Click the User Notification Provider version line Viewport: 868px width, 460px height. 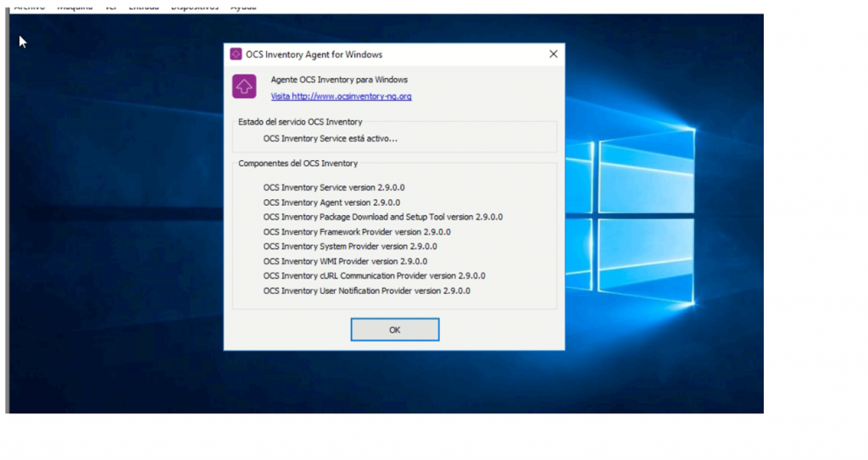coord(366,291)
